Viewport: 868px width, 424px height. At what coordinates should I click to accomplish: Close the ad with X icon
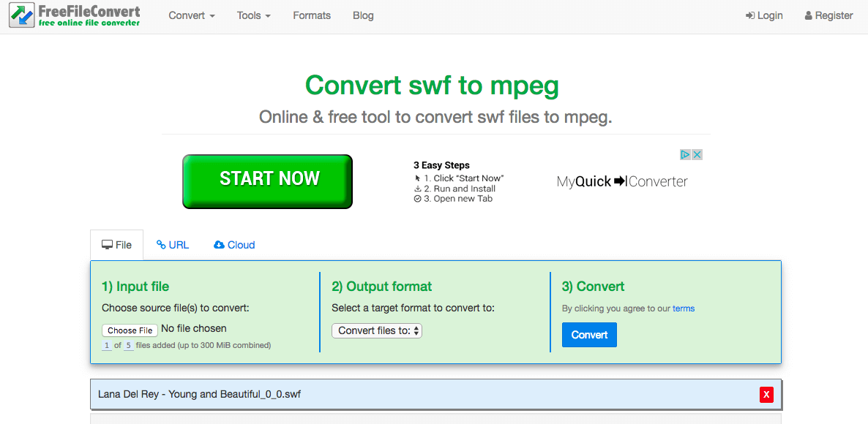[x=697, y=154]
